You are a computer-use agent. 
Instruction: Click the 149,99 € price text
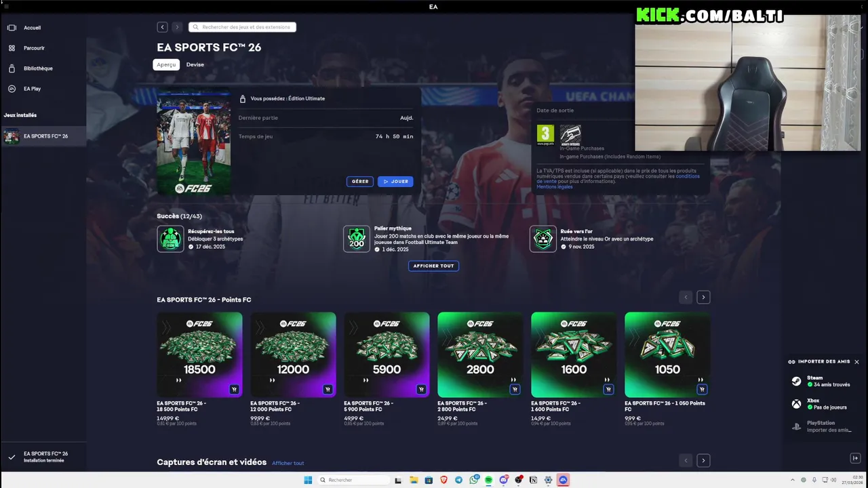pyautogui.click(x=167, y=418)
